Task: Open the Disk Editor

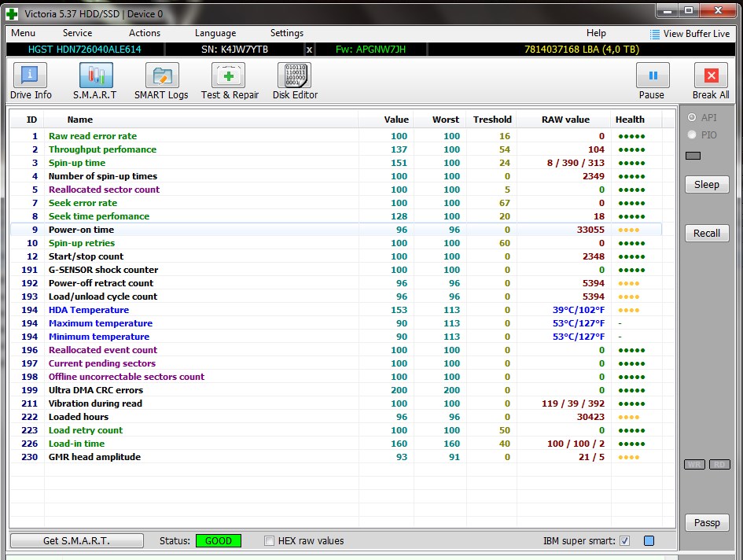Action: (x=295, y=81)
